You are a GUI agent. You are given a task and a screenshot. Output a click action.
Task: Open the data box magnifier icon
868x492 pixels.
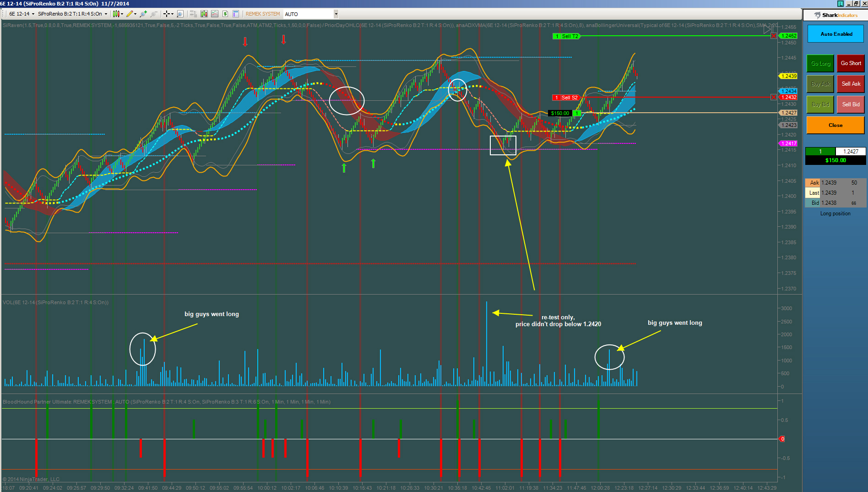click(x=180, y=14)
